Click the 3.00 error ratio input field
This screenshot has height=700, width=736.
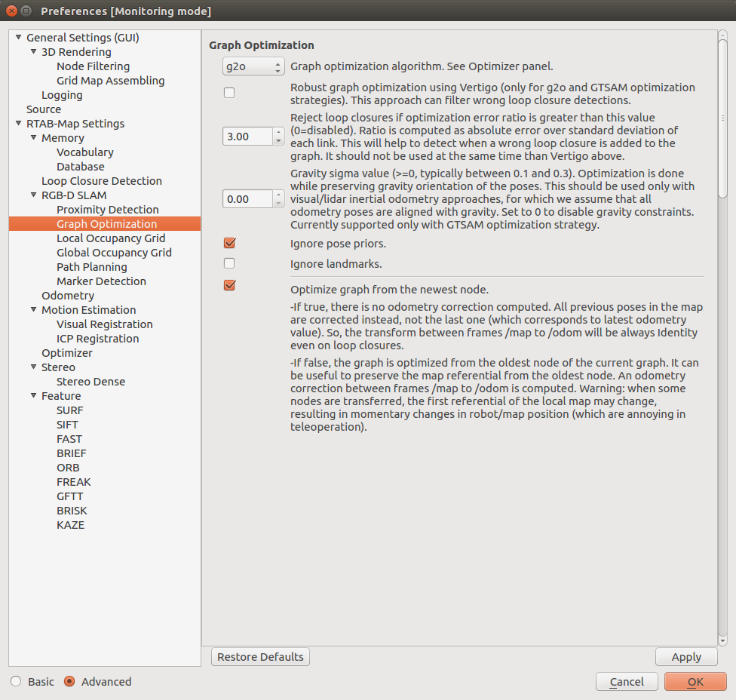(x=248, y=137)
